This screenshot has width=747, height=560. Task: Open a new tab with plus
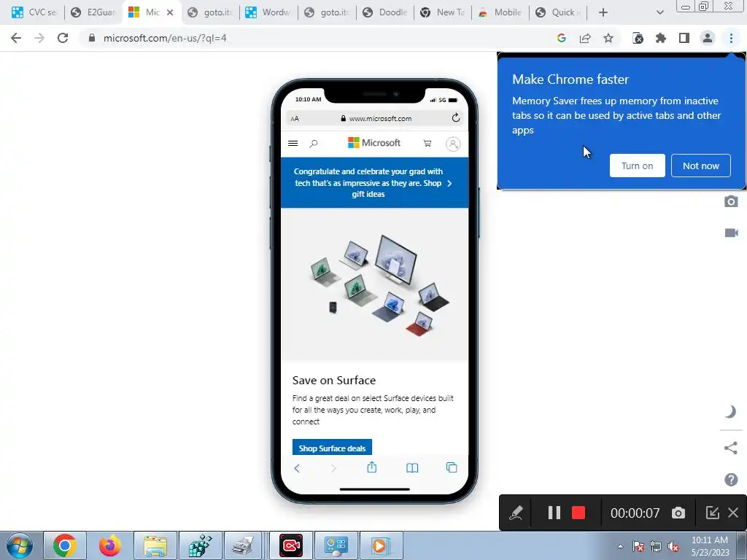click(603, 12)
